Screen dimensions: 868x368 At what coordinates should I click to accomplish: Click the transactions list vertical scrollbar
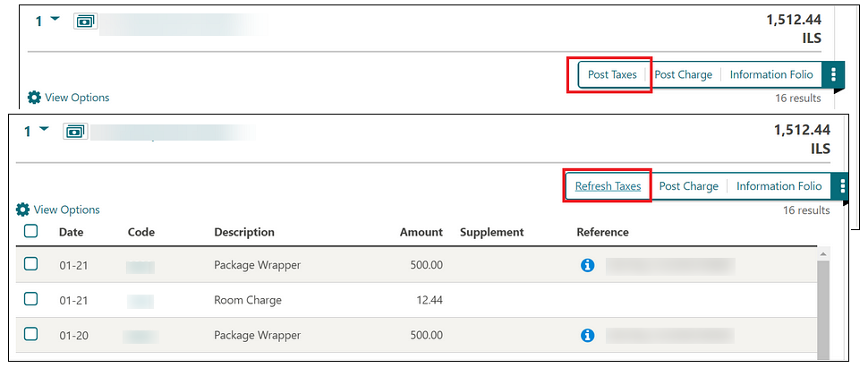point(824,304)
